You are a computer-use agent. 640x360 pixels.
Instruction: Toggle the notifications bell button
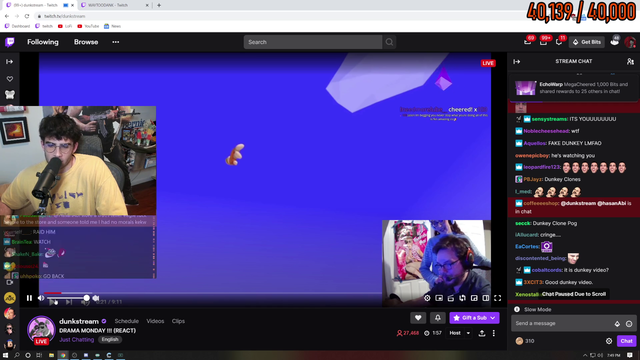tap(438, 318)
